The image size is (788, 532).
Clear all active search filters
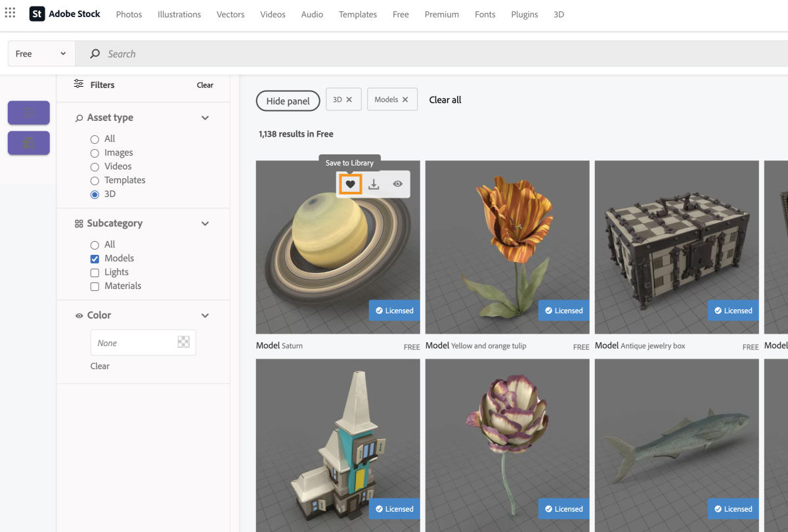pos(445,100)
